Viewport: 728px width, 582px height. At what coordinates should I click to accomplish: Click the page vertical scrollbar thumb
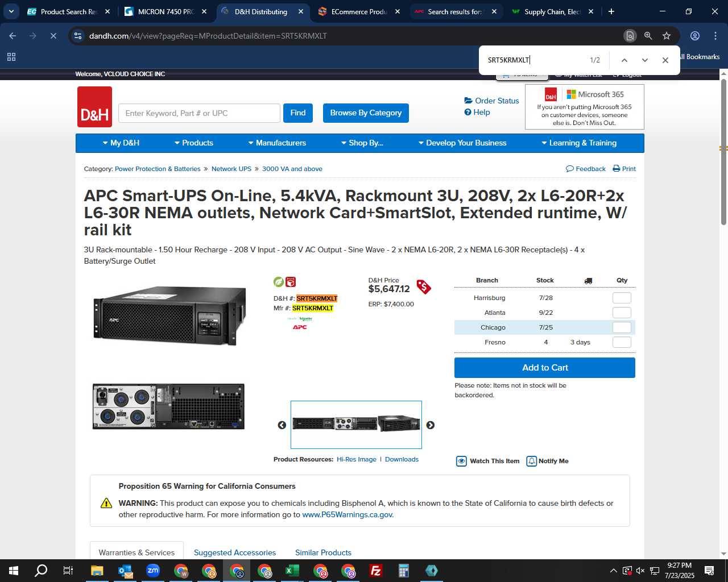pyautogui.click(x=723, y=151)
